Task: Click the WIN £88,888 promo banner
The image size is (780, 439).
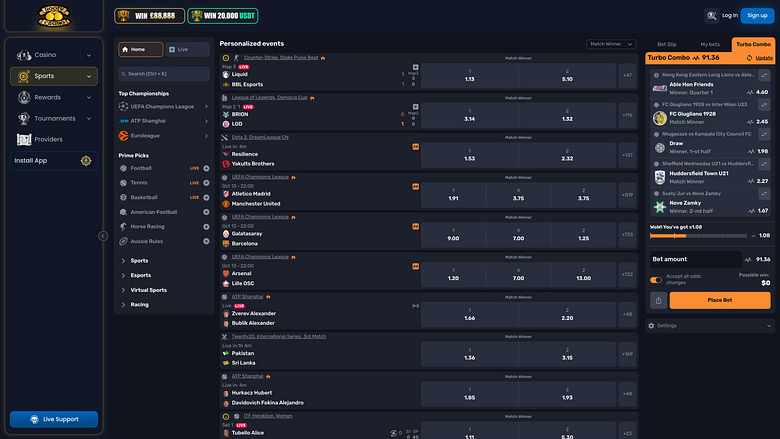Action: (149, 16)
